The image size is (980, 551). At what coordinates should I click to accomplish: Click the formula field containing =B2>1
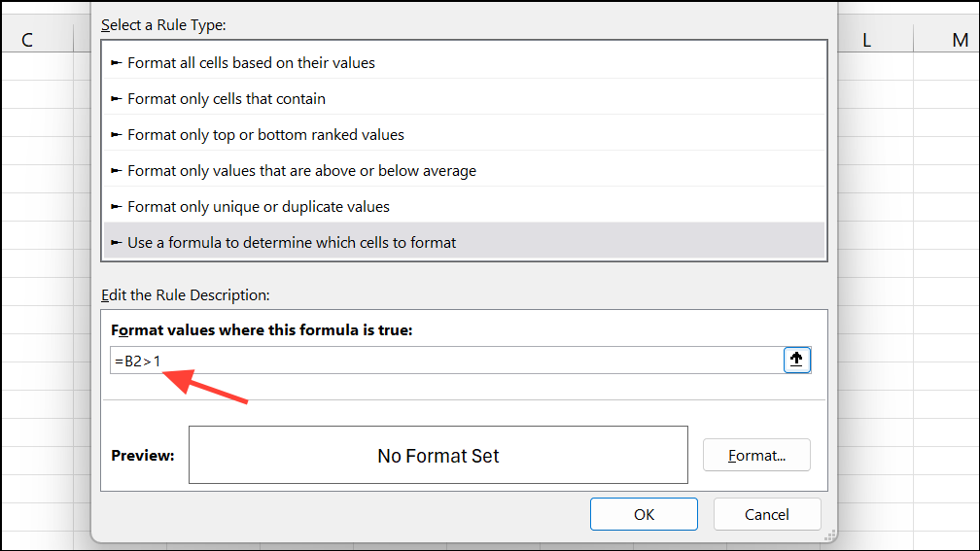447,361
